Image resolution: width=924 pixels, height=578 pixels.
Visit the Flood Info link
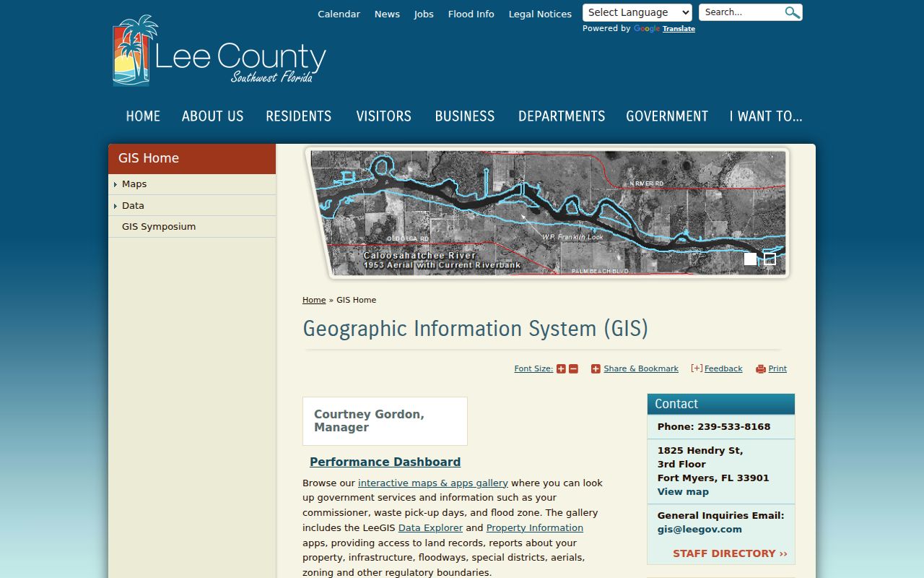coord(471,14)
